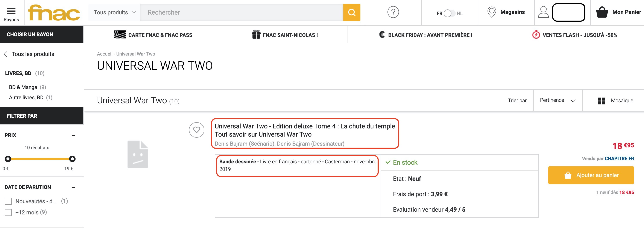The image size is (644, 232).
Task: Click Ajouter au panier button
Action: tap(591, 175)
